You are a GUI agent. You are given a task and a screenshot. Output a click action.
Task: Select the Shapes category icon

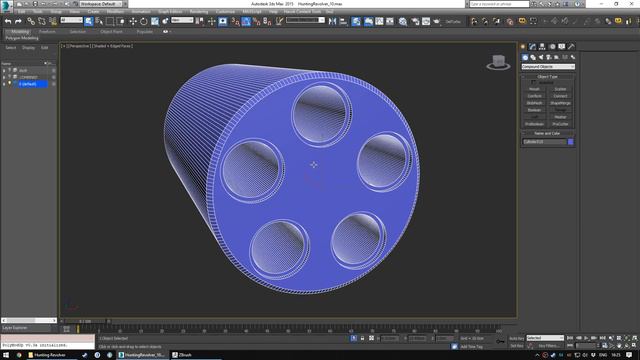(533, 57)
